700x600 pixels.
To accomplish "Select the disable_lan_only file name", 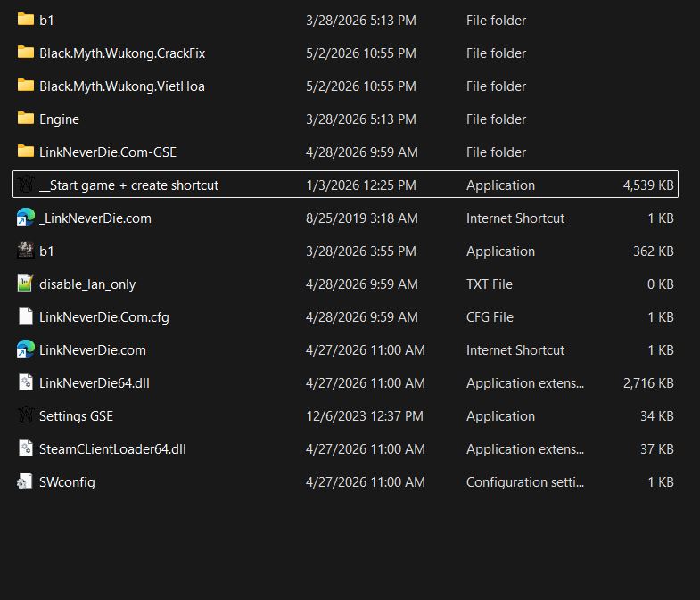I will (87, 284).
